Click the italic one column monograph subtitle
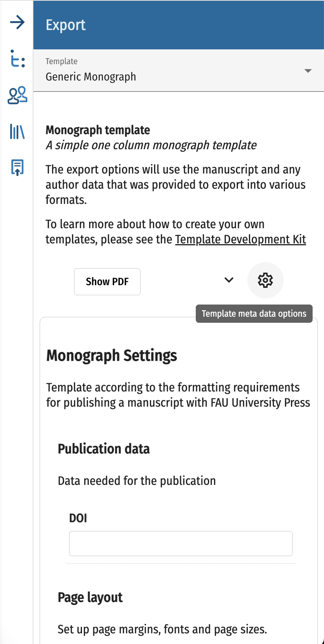324x644 pixels. click(x=151, y=145)
